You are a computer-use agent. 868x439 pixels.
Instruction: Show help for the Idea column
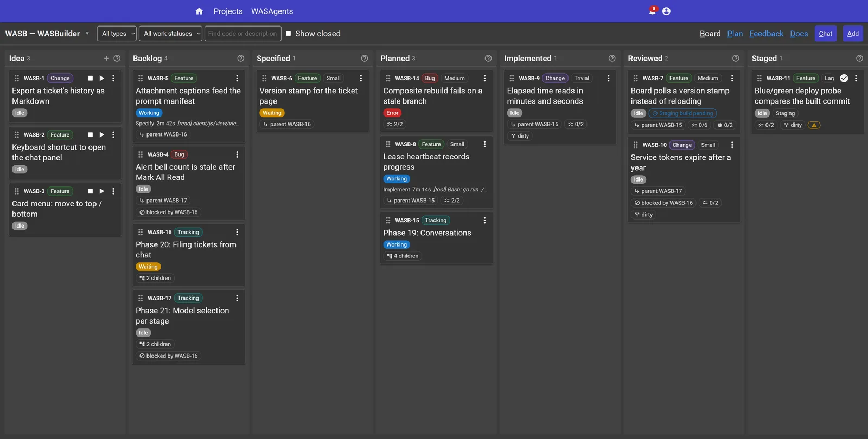pos(117,59)
